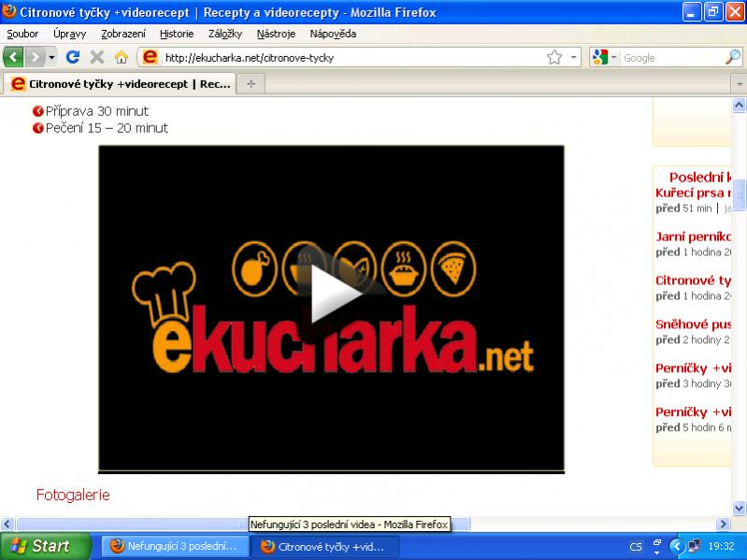Open the Sněhové pus recipe link
Image resolution: width=747 pixels, height=560 pixels.
(693, 324)
